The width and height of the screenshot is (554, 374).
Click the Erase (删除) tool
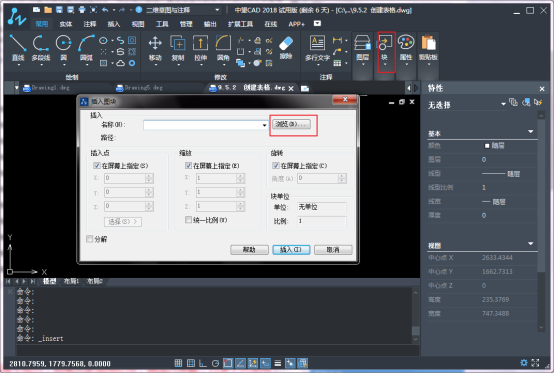tap(286, 48)
